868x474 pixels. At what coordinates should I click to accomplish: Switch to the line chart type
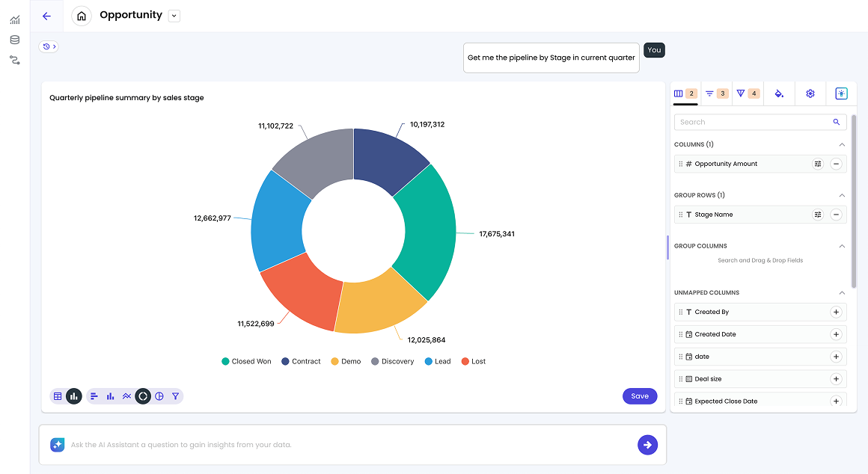pyautogui.click(x=126, y=396)
